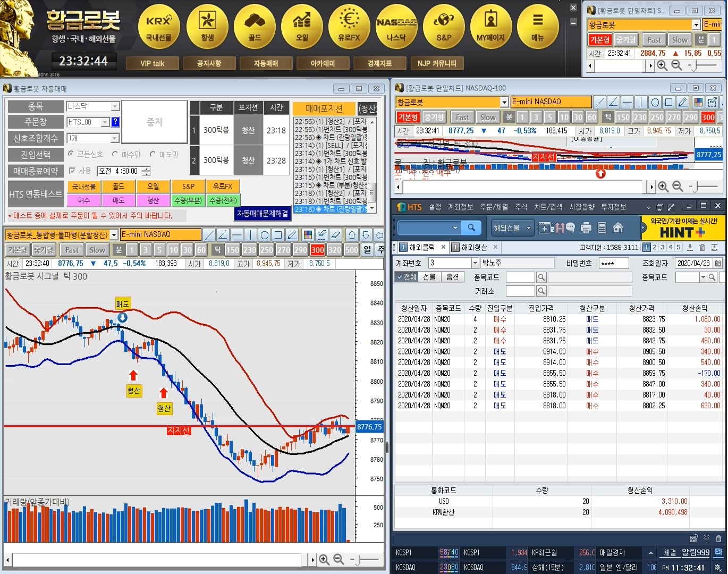Image resolution: width=728 pixels, height=574 pixels.
Task: Select 매수만 radio option
Action: pos(126,154)
